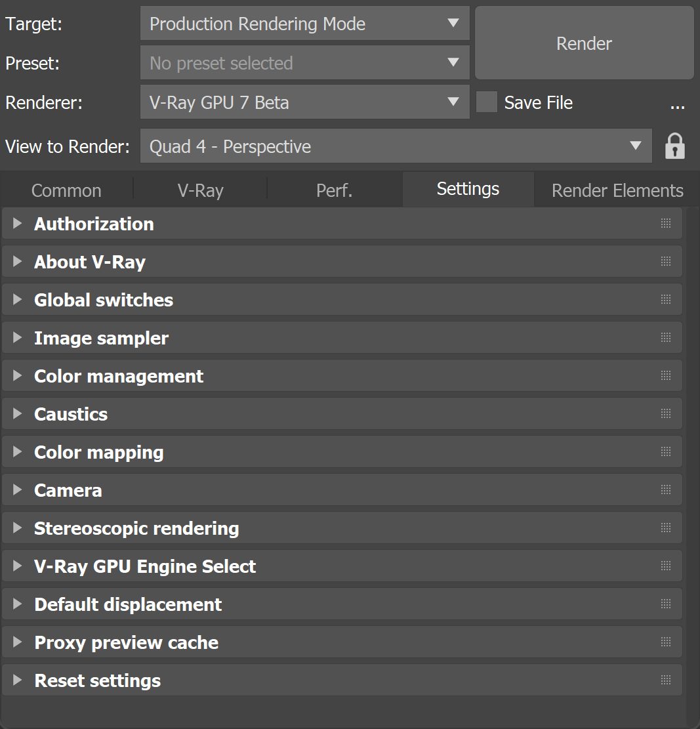Expand the Proxy preview cache arrow
This screenshot has height=729, width=700.
(17, 642)
